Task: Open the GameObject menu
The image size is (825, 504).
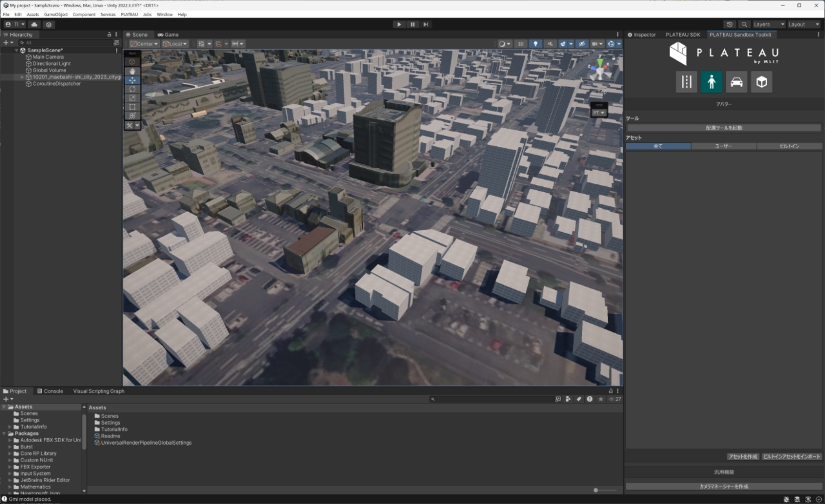Action: pyautogui.click(x=56, y=14)
